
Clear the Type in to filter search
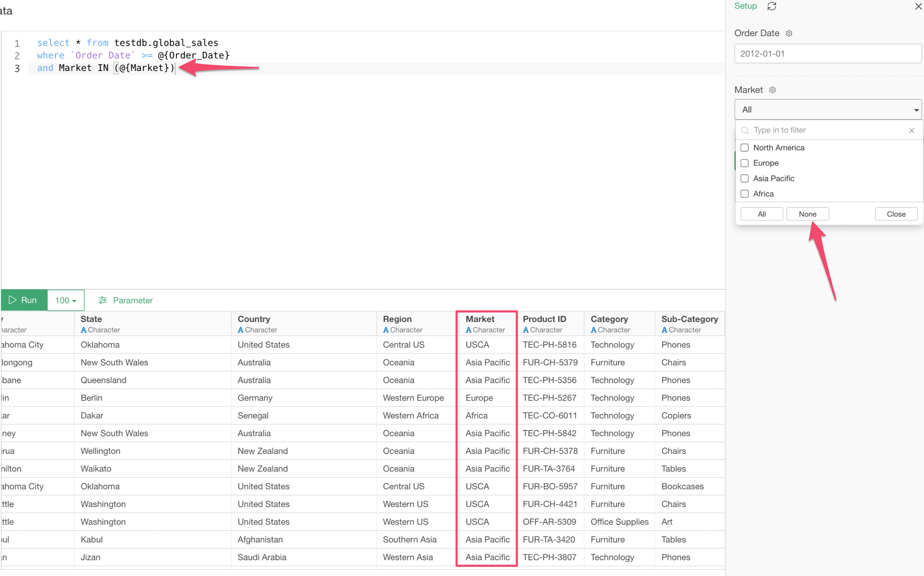click(911, 130)
